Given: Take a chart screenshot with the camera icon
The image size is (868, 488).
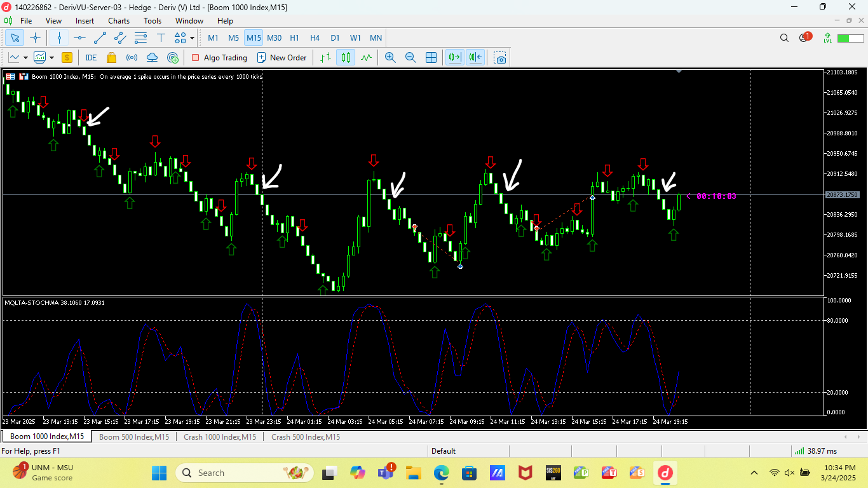Looking at the screenshot, I should [x=499, y=57].
